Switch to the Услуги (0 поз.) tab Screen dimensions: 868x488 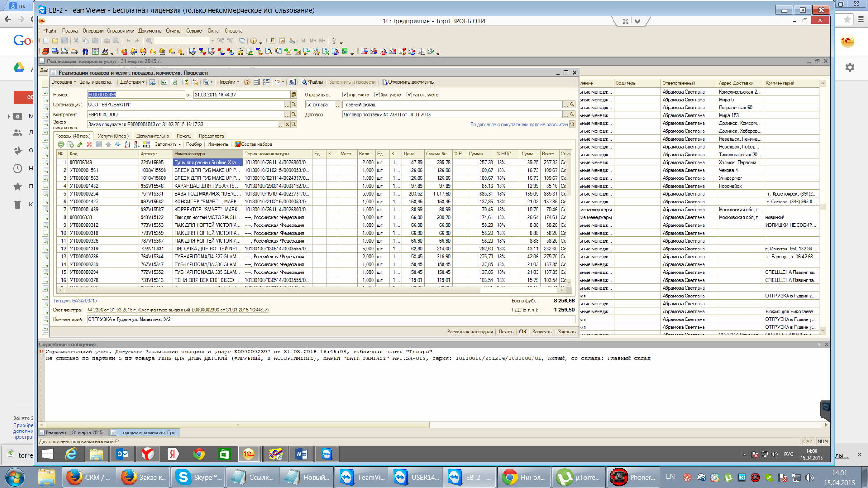coord(113,136)
